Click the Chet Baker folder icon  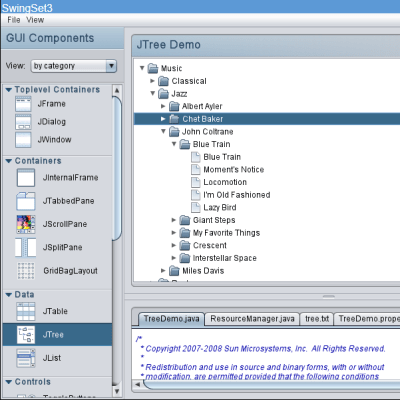coord(174,119)
